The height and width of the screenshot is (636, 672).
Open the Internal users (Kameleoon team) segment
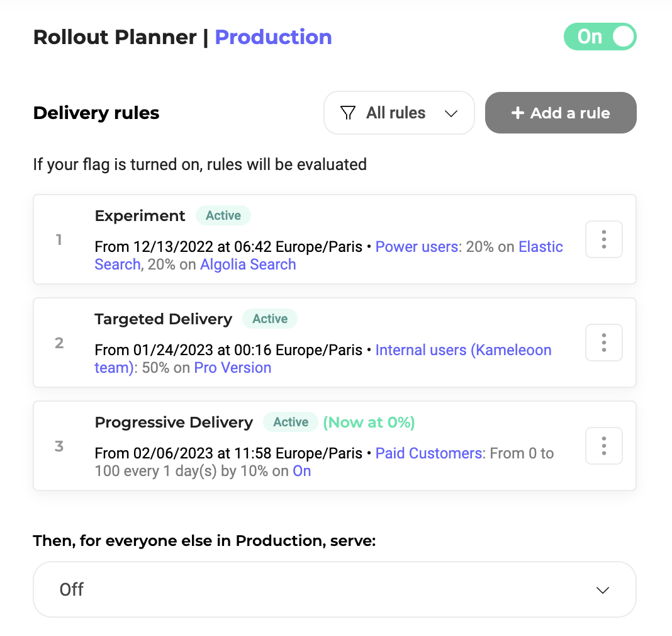[x=463, y=350]
